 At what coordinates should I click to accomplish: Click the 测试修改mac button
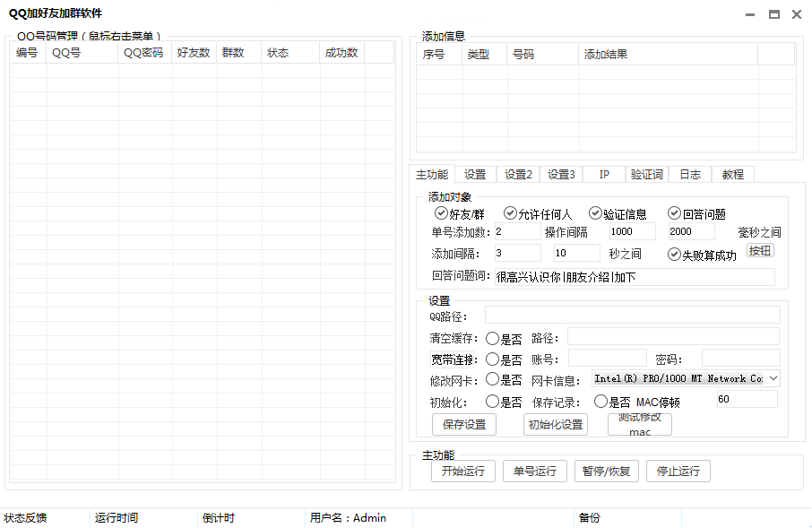pos(640,425)
